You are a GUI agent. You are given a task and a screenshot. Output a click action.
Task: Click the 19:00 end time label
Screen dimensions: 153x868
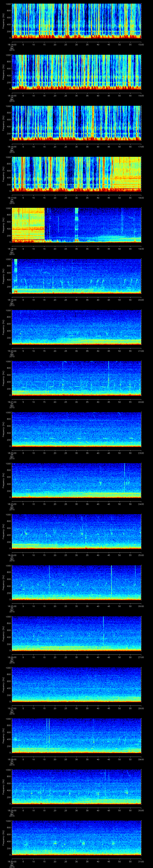[x=141, y=249]
